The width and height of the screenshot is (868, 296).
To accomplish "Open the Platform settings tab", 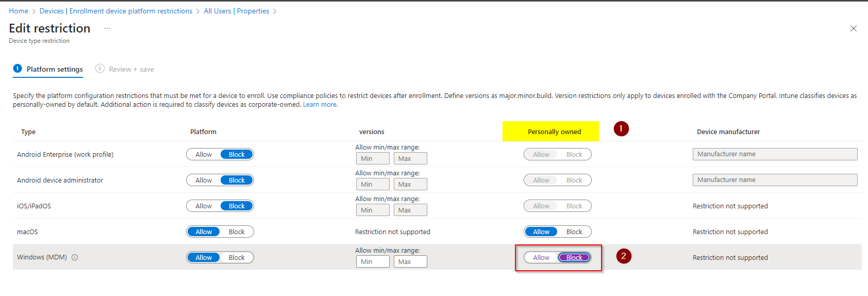I will (55, 69).
